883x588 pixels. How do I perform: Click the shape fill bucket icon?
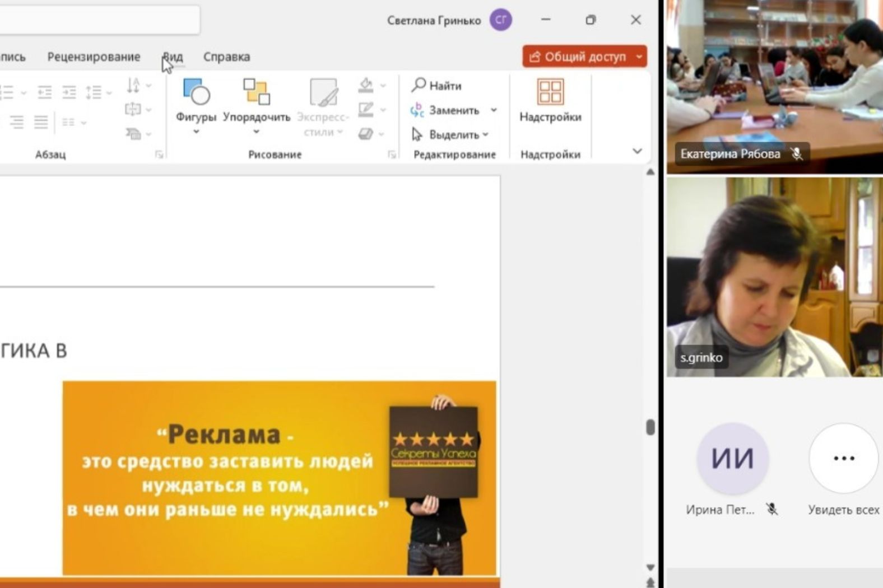click(x=366, y=85)
